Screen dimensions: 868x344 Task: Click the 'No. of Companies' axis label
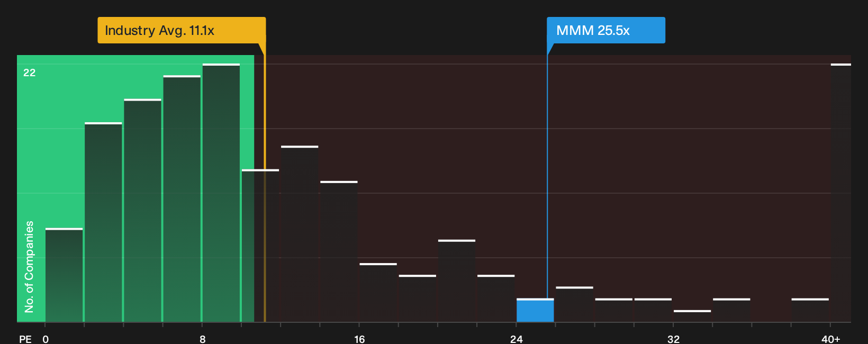point(29,267)
